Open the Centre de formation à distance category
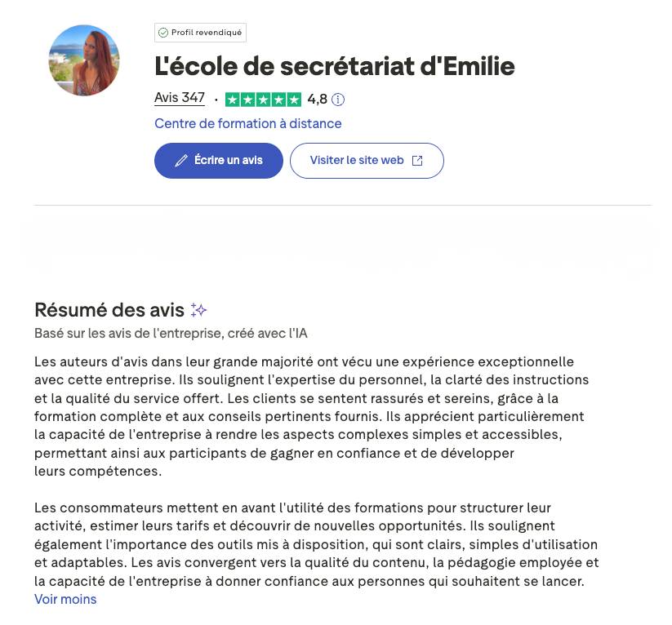672x625 pixels. coord(248,124)
